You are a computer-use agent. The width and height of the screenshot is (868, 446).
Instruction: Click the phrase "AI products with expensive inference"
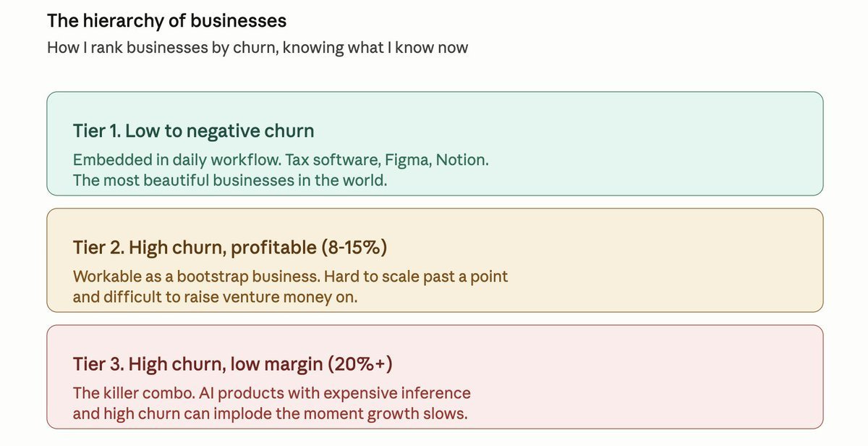(336, 393)
